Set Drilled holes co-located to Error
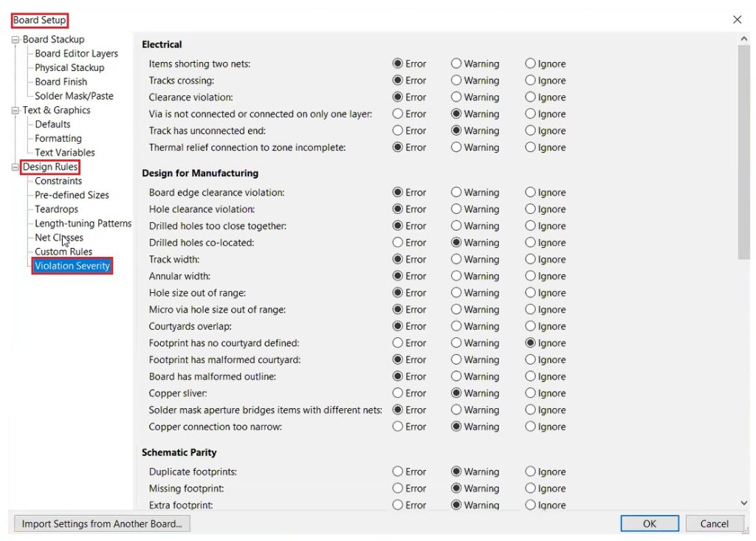 coord(399,242)
